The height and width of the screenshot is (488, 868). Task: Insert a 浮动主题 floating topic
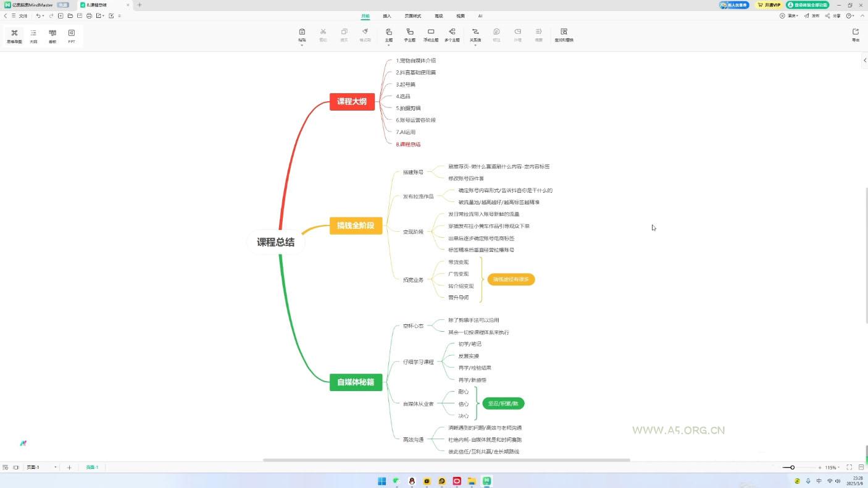point(431,34)
